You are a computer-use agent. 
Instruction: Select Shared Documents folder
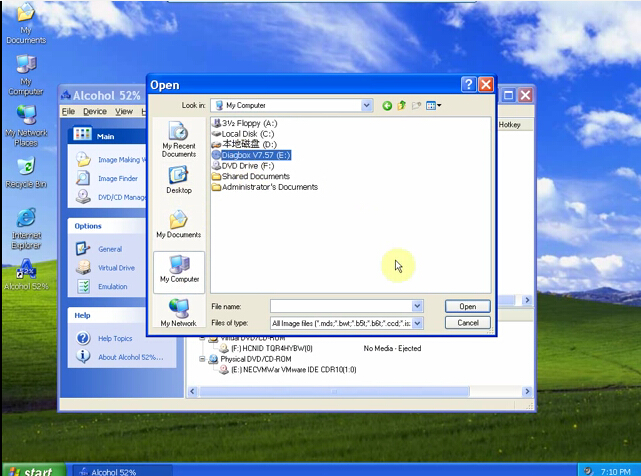[x=251, y=176]
